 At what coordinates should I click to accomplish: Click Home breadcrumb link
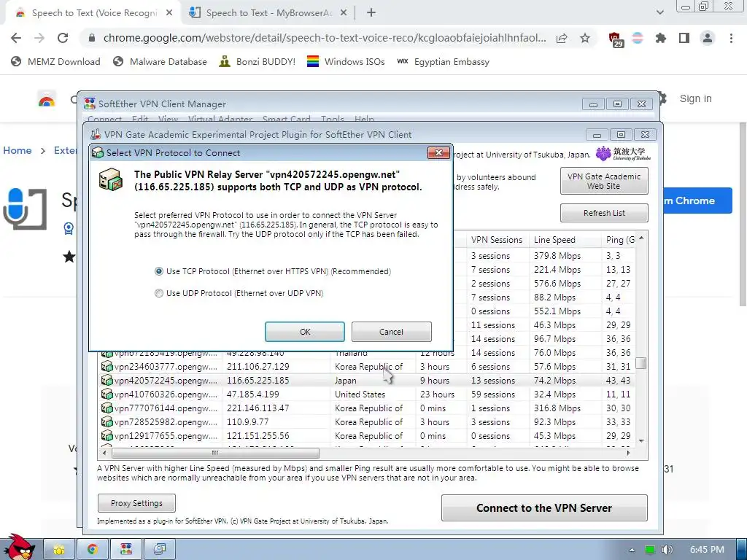(18, 150)
